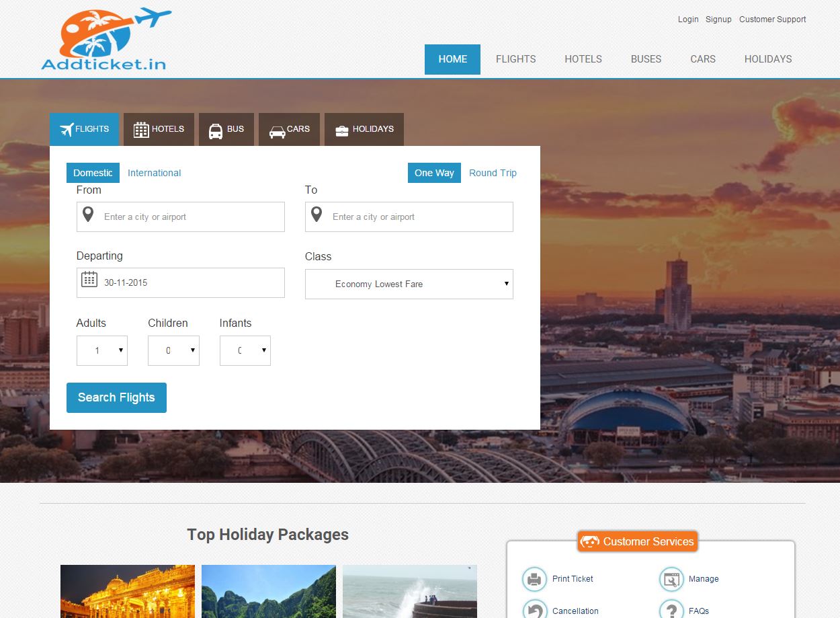Open BUSES in main navigation
The height and width of the screenshot is (618, 840).
coord(646,59)
